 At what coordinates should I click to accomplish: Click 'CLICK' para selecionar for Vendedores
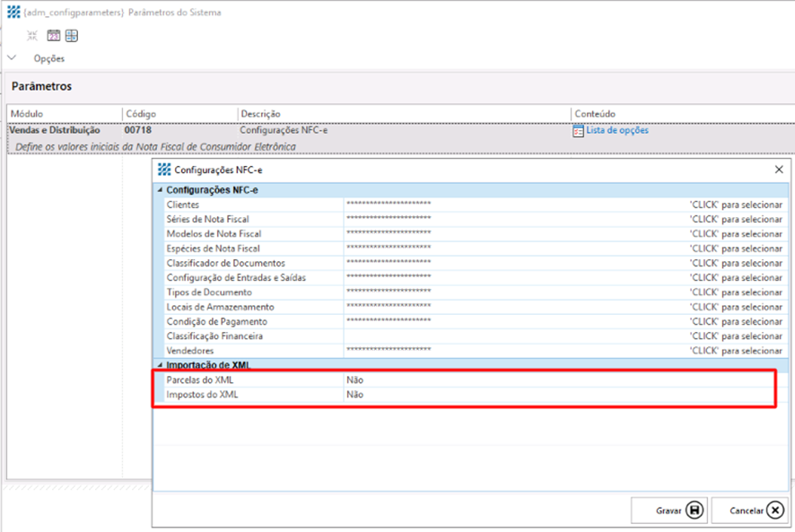736,351
